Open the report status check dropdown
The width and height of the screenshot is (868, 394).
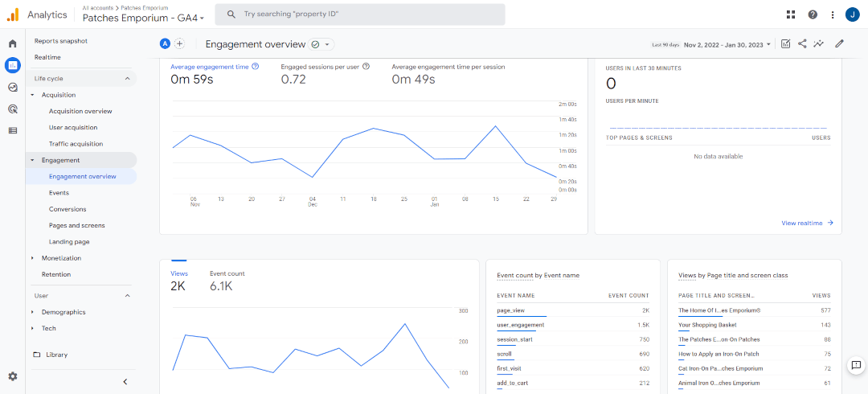point(321,44)
